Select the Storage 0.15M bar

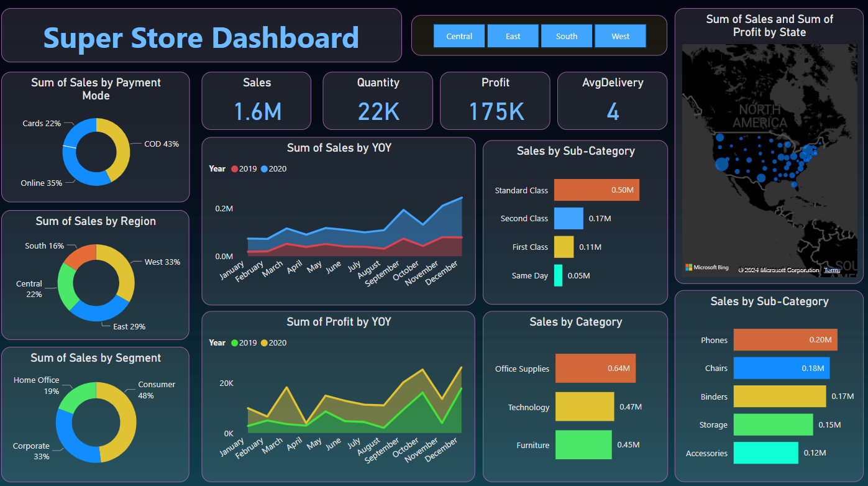coord(773,424)
